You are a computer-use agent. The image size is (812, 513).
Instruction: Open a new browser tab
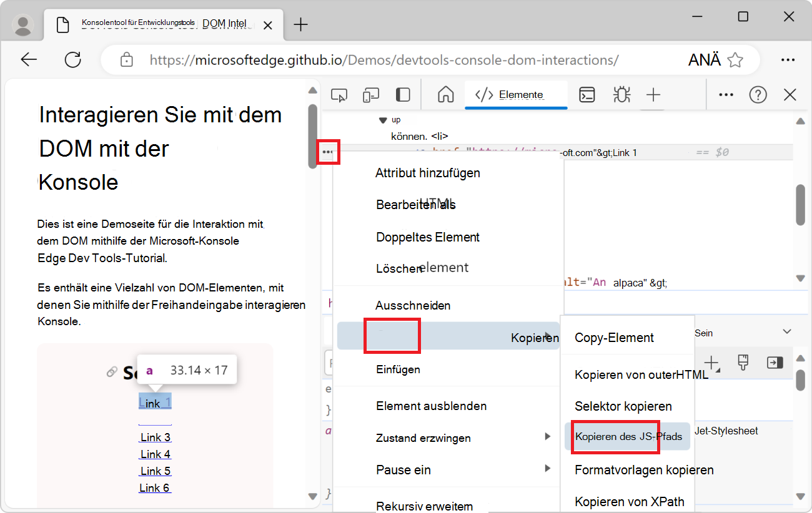point(300,25)
